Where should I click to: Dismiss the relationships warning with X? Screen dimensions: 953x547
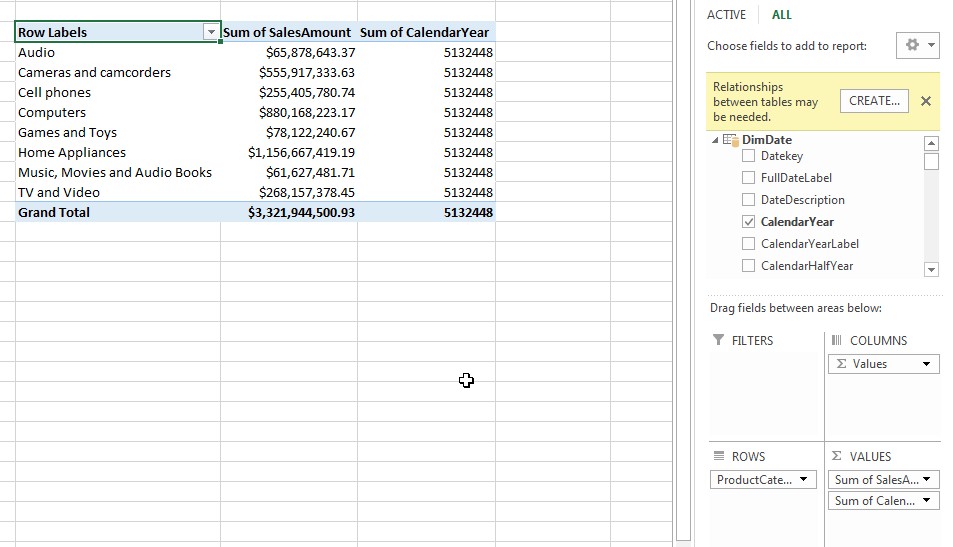(925, 101)
